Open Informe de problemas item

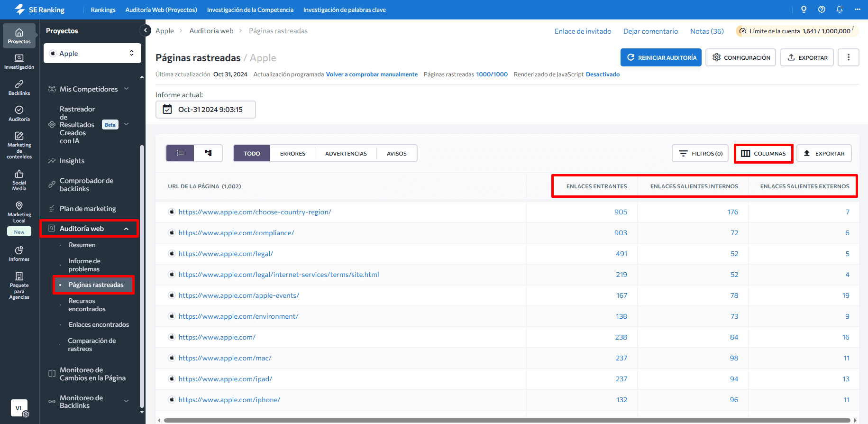click(x=84, y=265)
